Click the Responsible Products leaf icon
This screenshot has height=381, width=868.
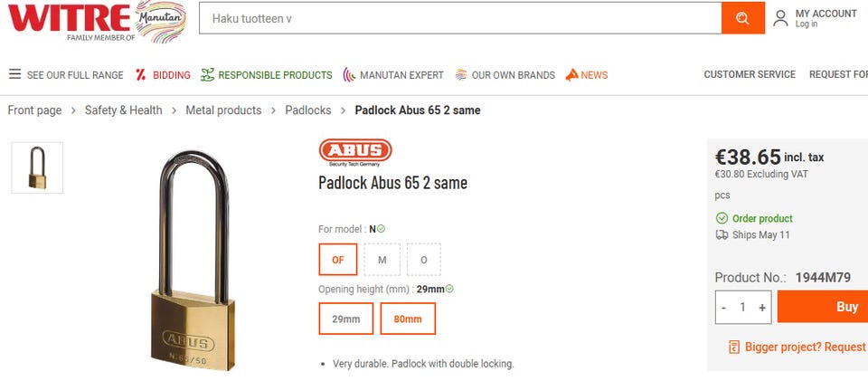(207, 75)
